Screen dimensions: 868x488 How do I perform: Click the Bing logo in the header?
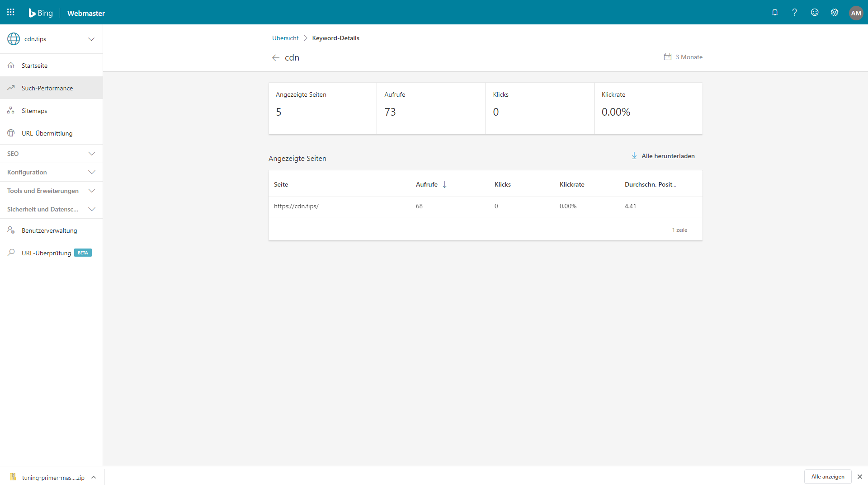click(41, 13)
